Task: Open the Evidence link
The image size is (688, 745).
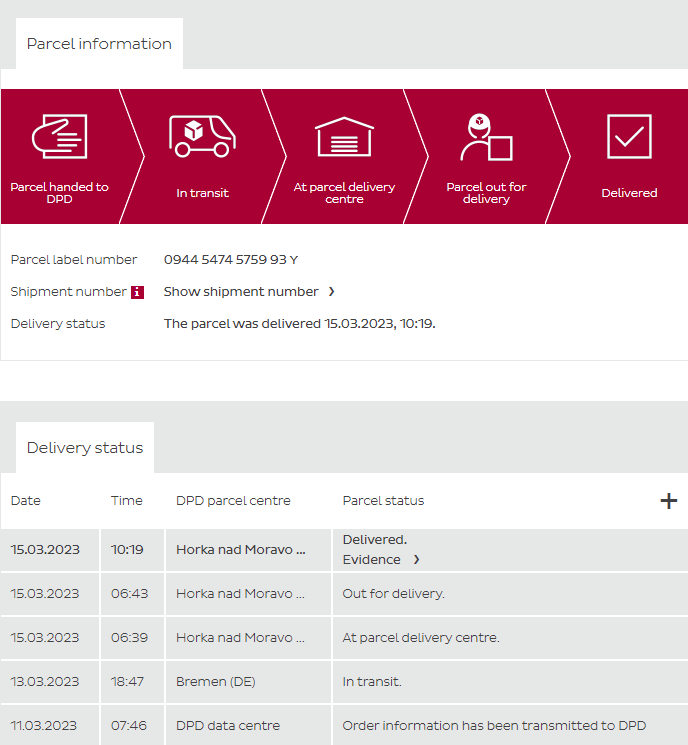Action: [372, 560]
